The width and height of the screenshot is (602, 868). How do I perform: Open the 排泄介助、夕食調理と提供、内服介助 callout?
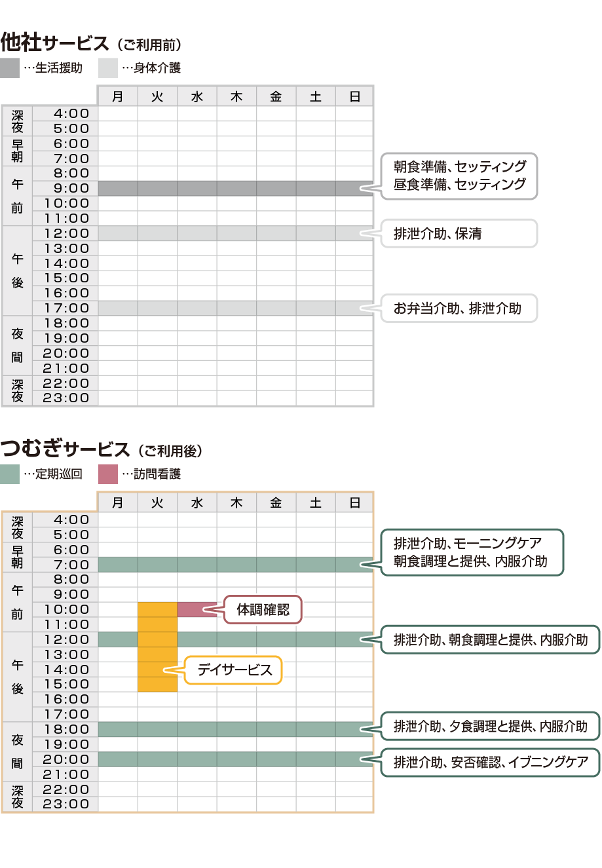(x=490, y=726)
